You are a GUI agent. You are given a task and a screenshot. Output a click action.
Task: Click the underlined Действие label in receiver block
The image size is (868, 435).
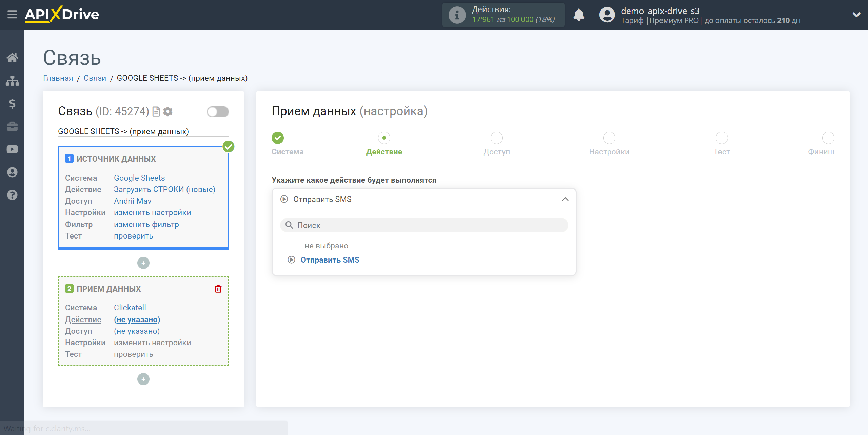pos(83,319)
